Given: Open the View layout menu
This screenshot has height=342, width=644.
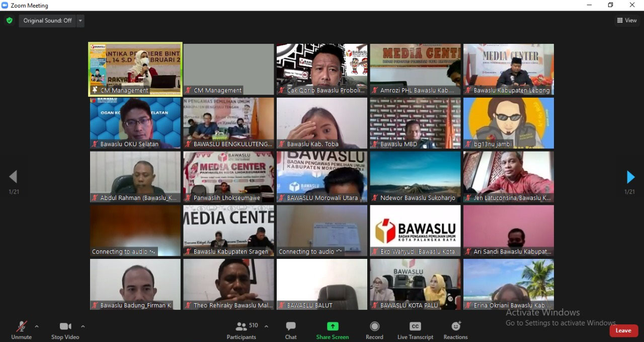Looking at the screenshot, I should [x=627, y=21].
